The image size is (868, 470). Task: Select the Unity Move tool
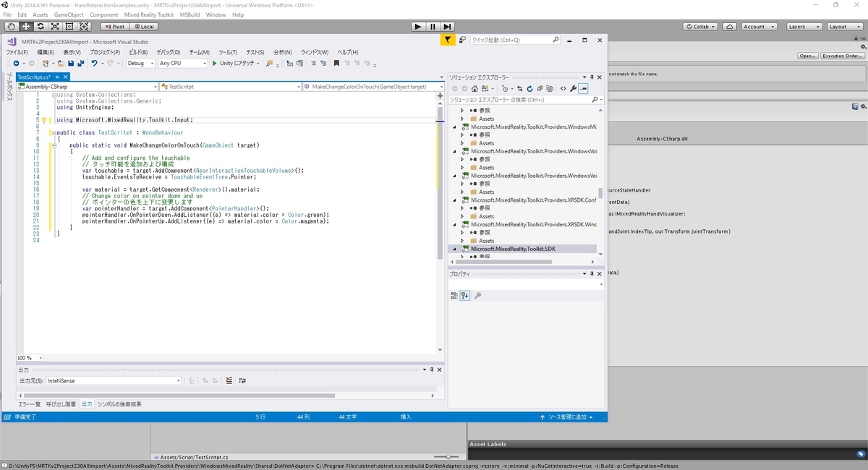point(25,26)
